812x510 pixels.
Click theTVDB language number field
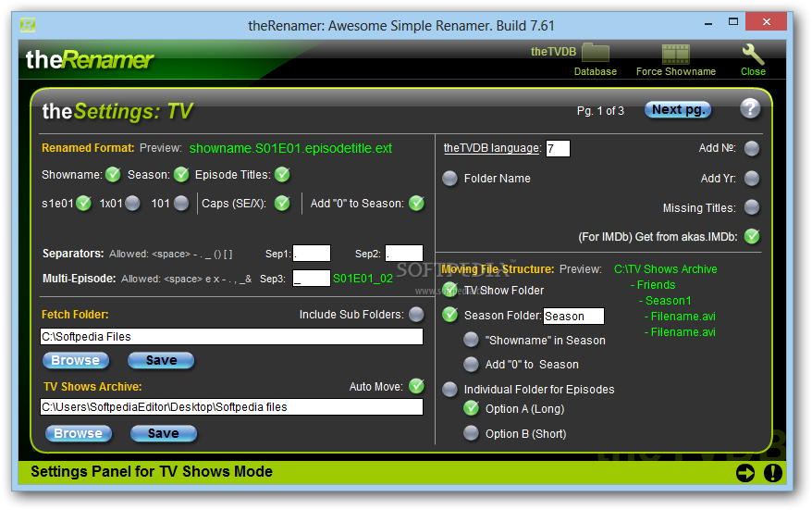coord(558,149)
